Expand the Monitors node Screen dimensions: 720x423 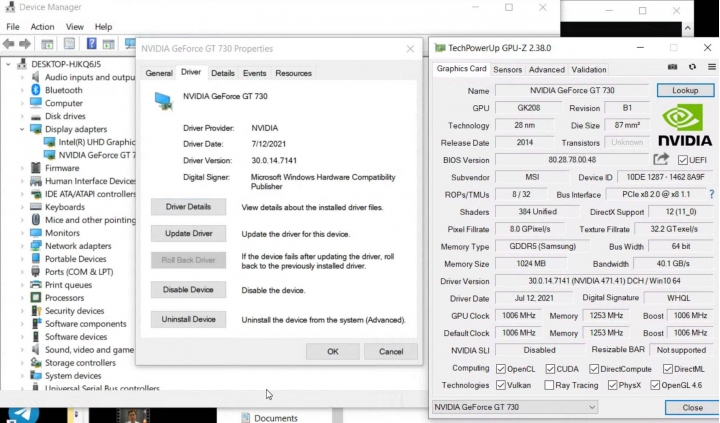tap(22, 233)
